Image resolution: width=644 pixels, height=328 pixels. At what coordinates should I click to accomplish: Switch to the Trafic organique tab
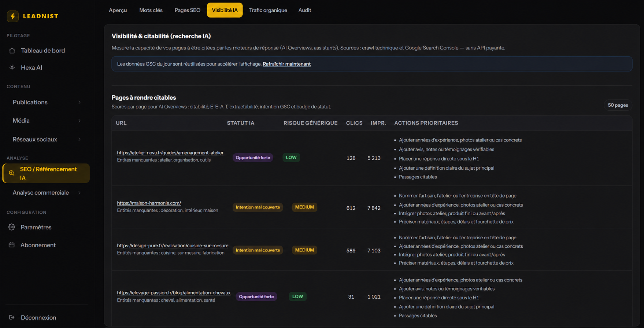click(268, 10)
